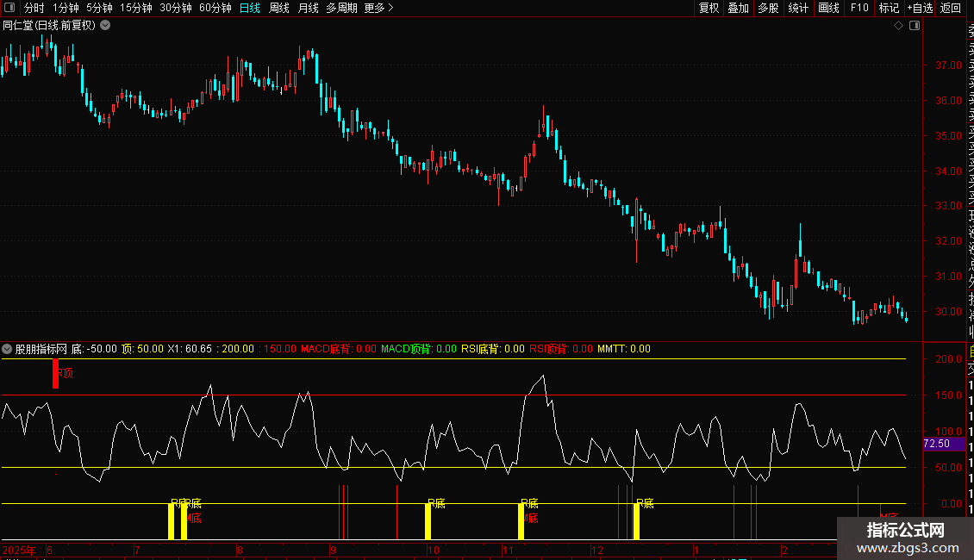
Task: Click the 叠加 overlay button
Action: click(x=739, y=8)
